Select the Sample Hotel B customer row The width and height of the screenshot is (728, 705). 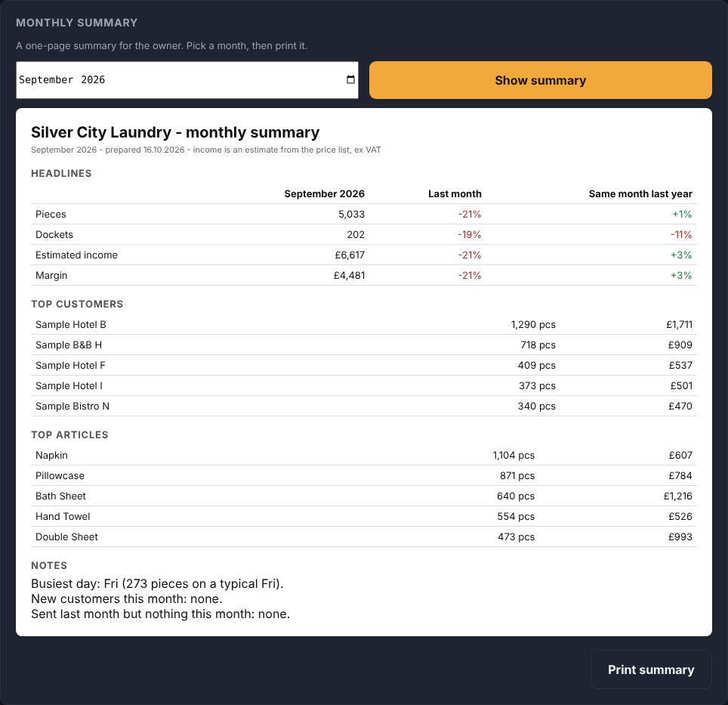[x=364, y=325]
